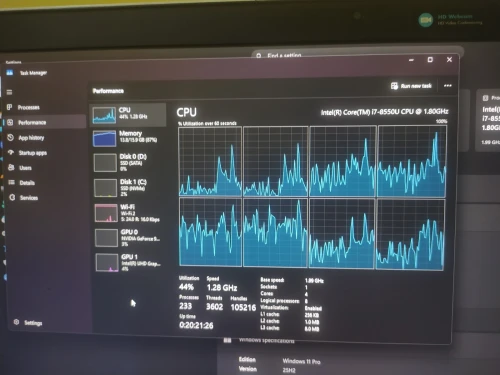The image size is (500, 375).
Task: Click the Performance page title
Action: pyautogui.click(x=108, y=91)
